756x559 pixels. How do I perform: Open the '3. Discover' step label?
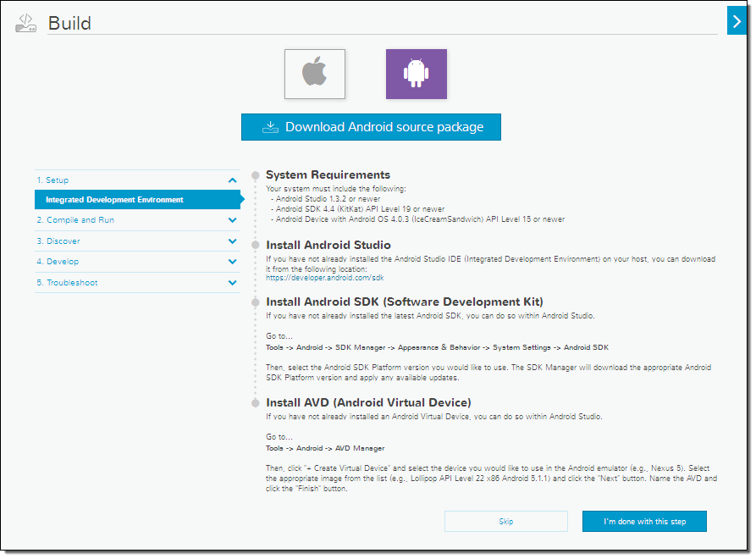(58, 241)
